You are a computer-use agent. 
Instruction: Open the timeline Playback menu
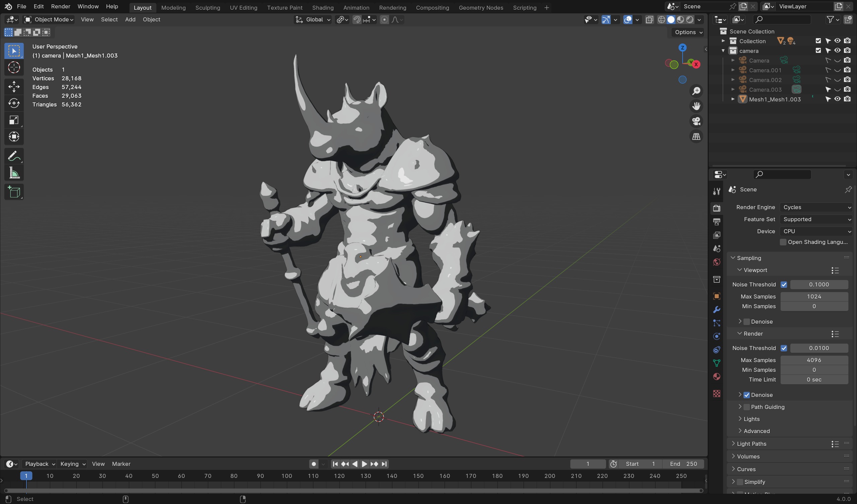point(40,464)
